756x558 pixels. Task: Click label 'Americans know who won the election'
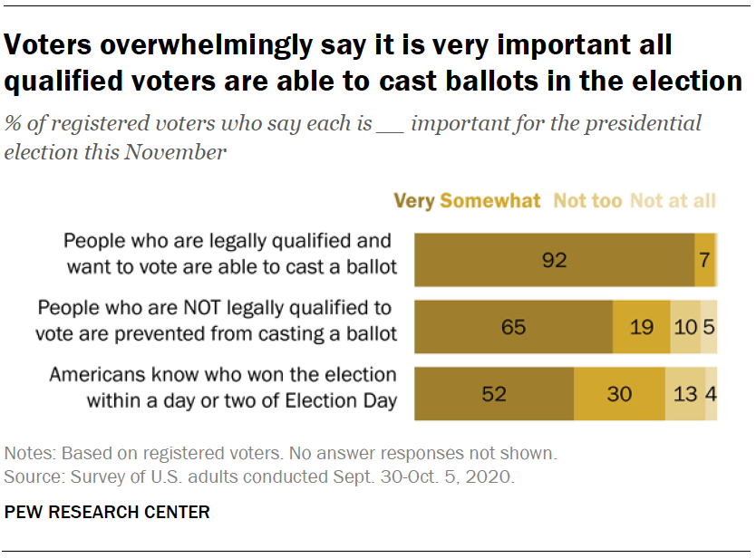point(223,388)
